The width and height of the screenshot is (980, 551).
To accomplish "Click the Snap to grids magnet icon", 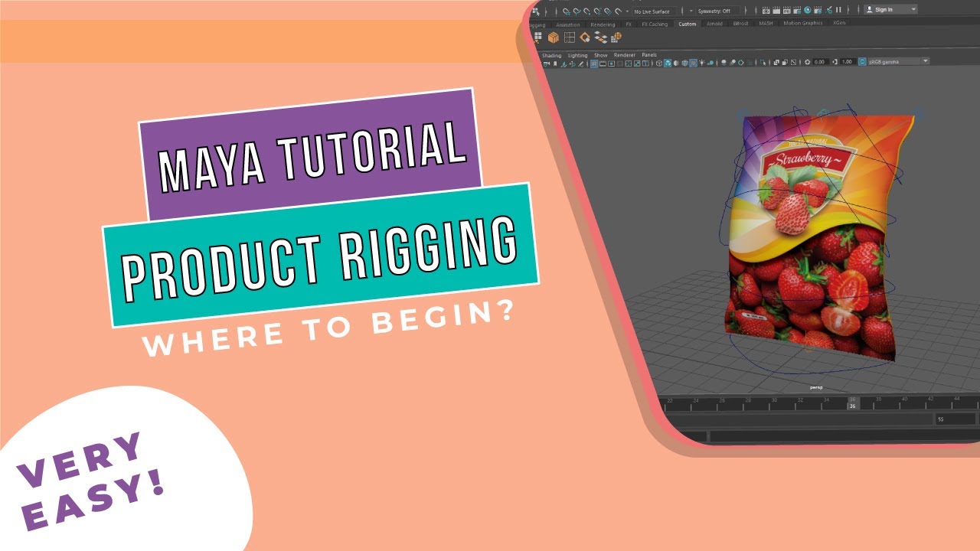I will tap(567, 11).
